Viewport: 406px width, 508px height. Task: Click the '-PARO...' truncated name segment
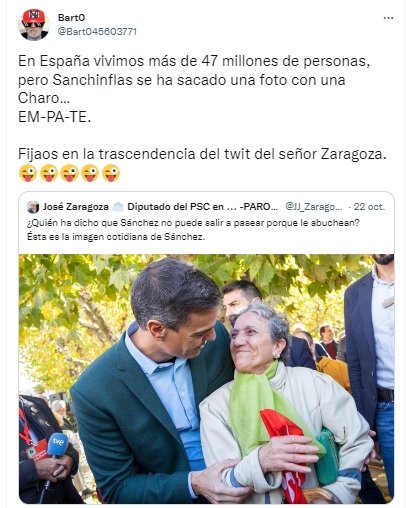pyautogui.click(x=259, y=207)
